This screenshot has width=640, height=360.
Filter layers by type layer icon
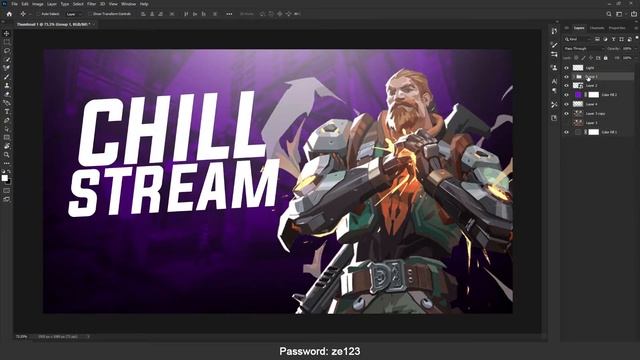(613, 39)
